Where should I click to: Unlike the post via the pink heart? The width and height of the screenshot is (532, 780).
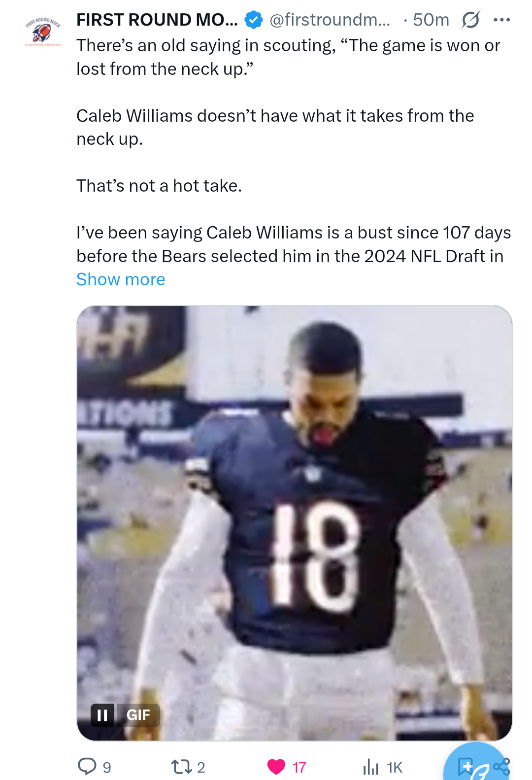pos(276,767)
